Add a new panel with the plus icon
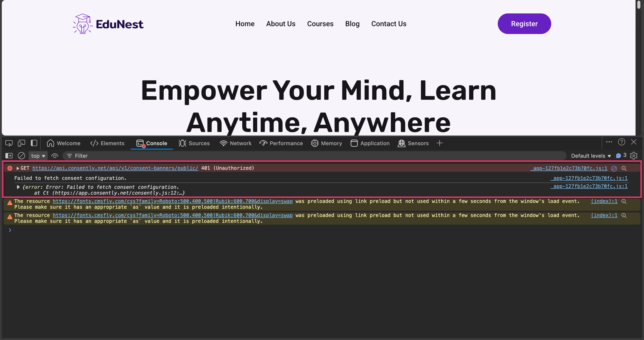Viewport: 644px width, 340px height. coord(440,143)
